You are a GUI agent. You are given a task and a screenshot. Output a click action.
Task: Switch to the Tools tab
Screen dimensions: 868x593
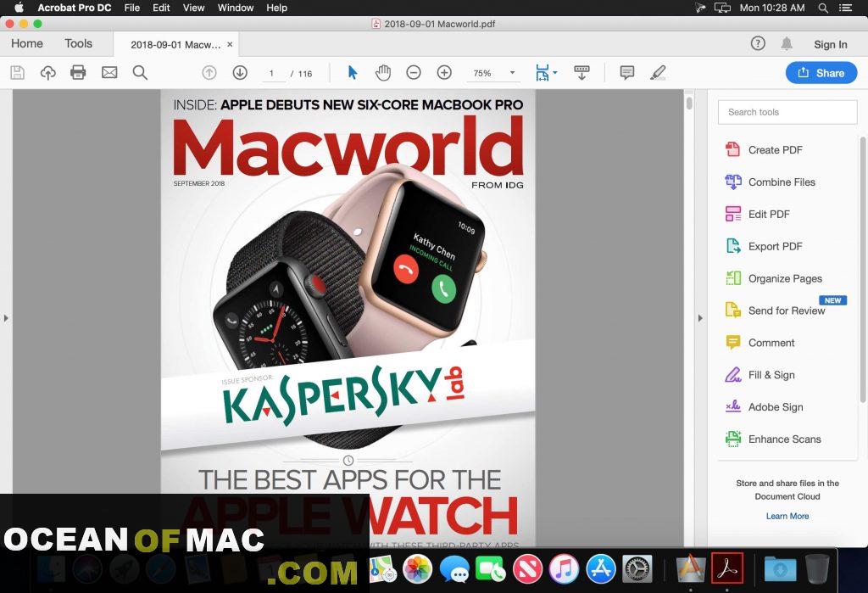(x=78, y=43)
